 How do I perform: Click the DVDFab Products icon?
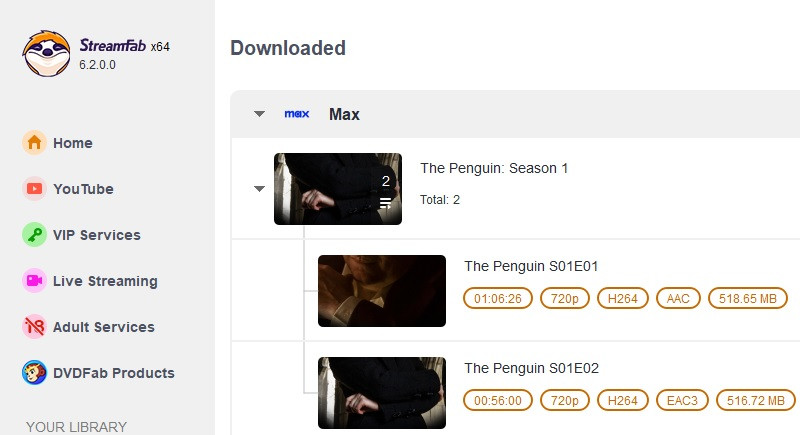[x=34, y=373]
